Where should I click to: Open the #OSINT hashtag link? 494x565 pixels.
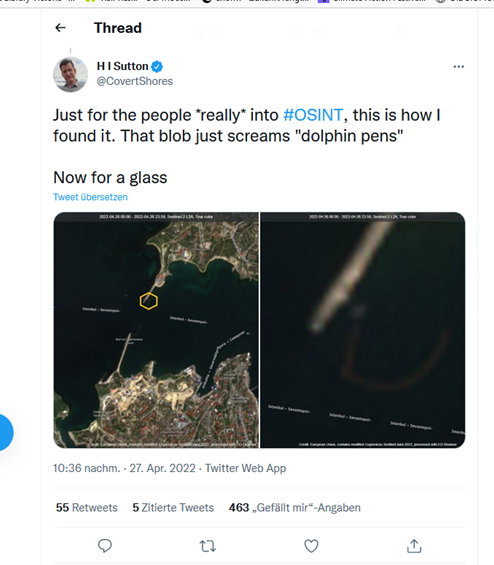point(313,115)
